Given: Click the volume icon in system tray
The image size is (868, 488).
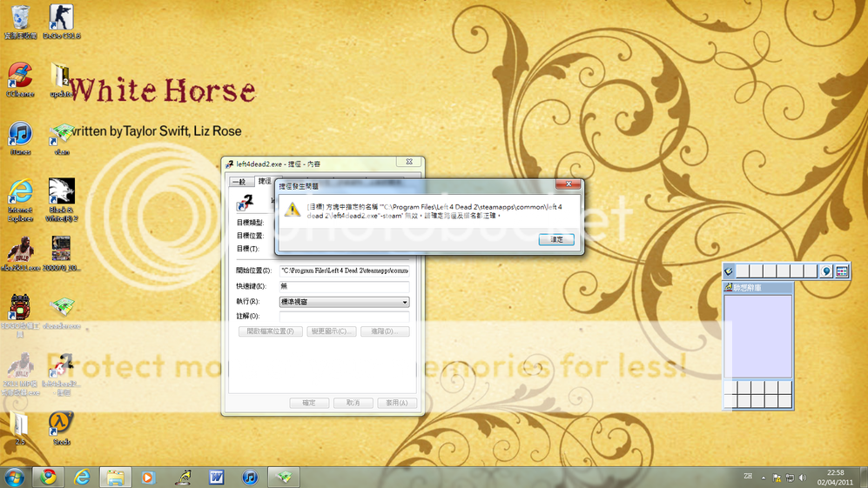Looking at the screenshot, I should point(802,478).
